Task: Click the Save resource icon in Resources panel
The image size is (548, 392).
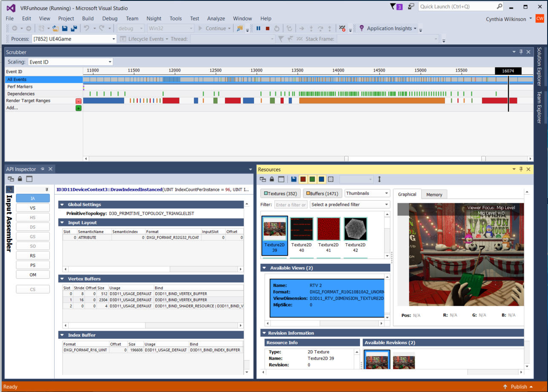Action: (x=294, y=179)
